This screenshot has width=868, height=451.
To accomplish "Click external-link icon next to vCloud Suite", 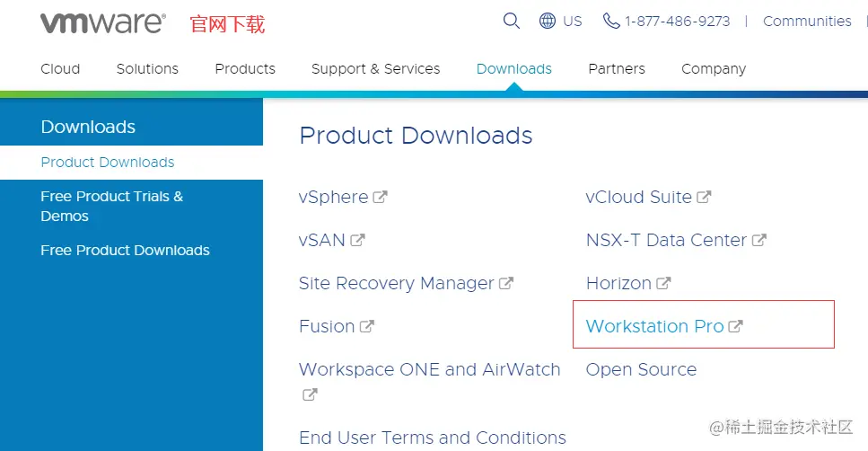I will (x=704, y=197).
